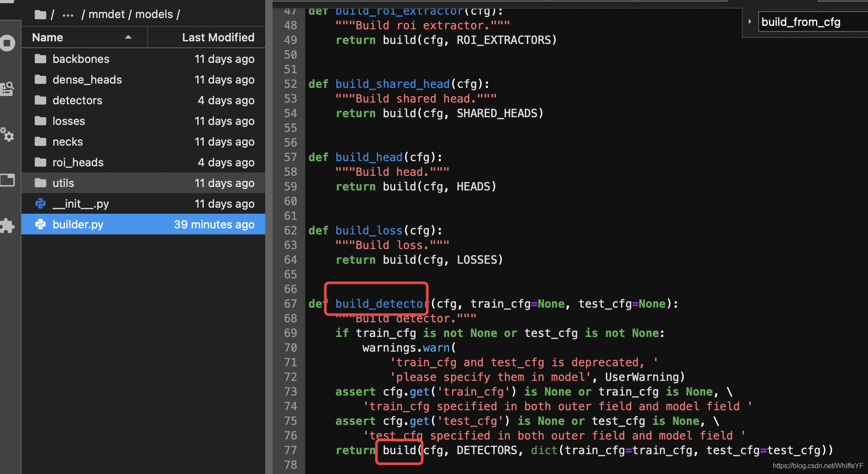Expand the search replace toggle arrow

[x=750, y=22]
